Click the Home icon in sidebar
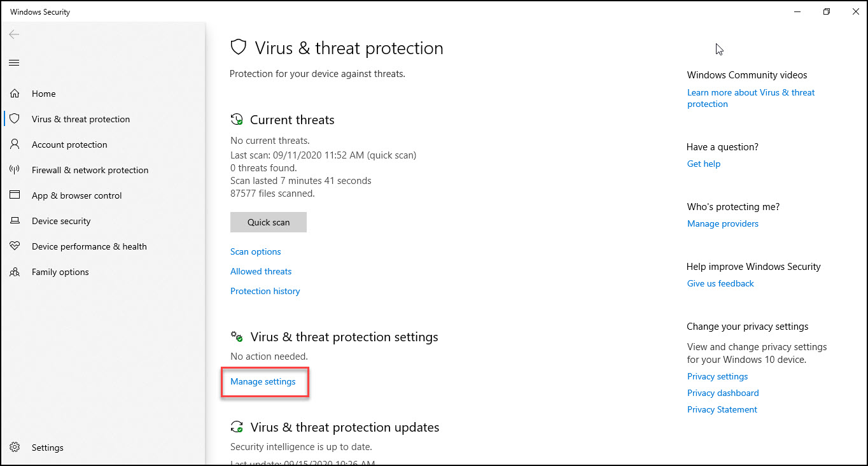The image size is (868, 466). pyautogui.click(x=14, y=94)
